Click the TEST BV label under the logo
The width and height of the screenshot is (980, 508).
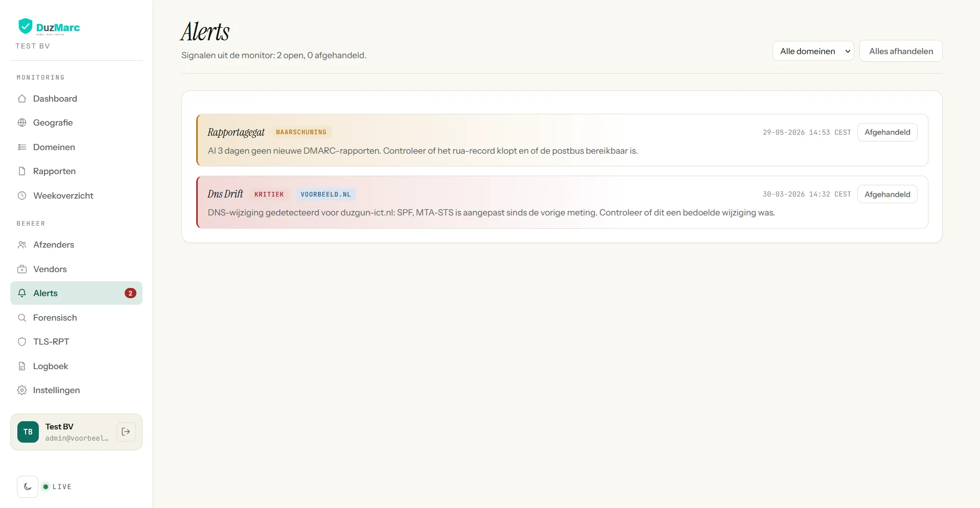(33, 46)
